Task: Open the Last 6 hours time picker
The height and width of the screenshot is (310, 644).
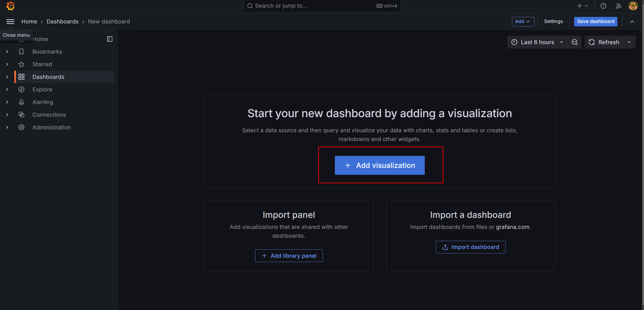Action: click(537, 42)
